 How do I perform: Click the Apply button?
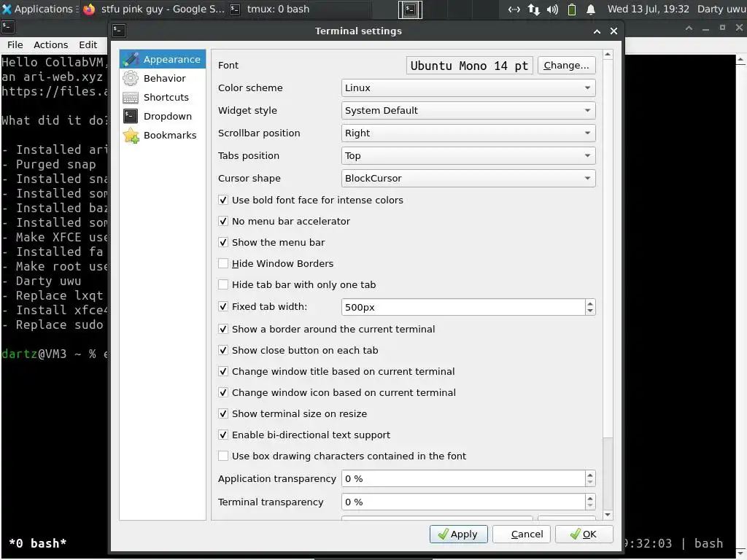coord(458,534)
